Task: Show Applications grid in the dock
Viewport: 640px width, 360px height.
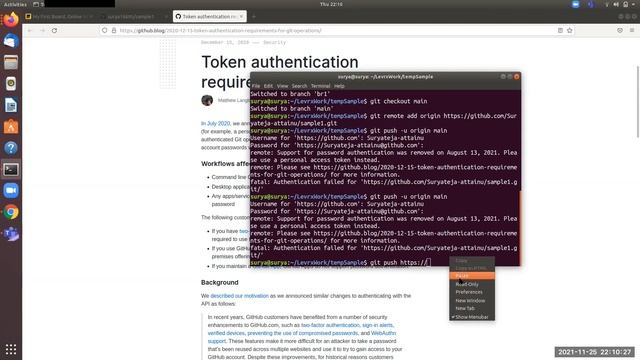Action: point(11,349)
